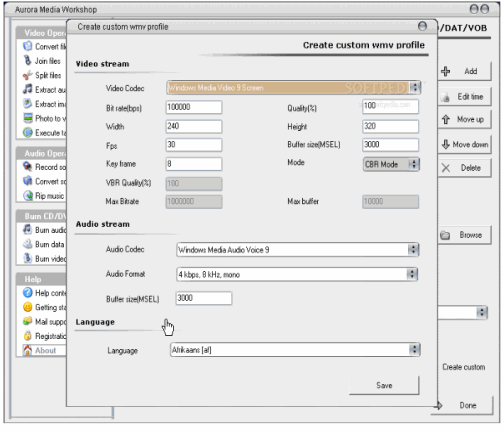This screenshot has height=433, width=503.
Task: Click the Split files scissors icon
Action: pyautogui.click(x=27, y=75)
